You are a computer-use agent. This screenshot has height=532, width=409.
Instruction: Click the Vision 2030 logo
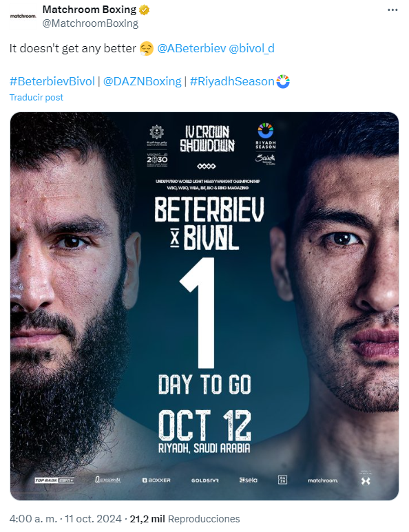(x=157, y=160)
